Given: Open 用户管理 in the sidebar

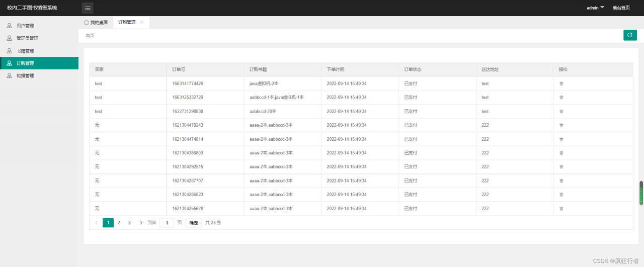Looking at the screenshot, I should [39, 26].
